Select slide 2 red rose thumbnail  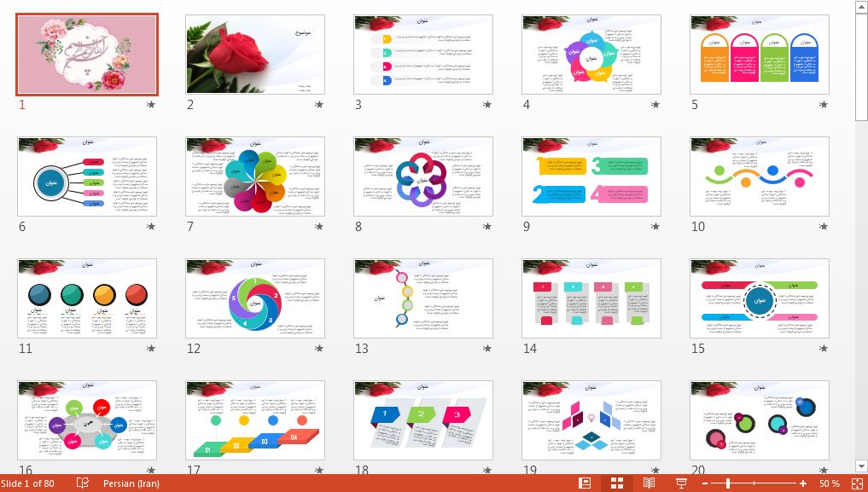coord(255,55)
